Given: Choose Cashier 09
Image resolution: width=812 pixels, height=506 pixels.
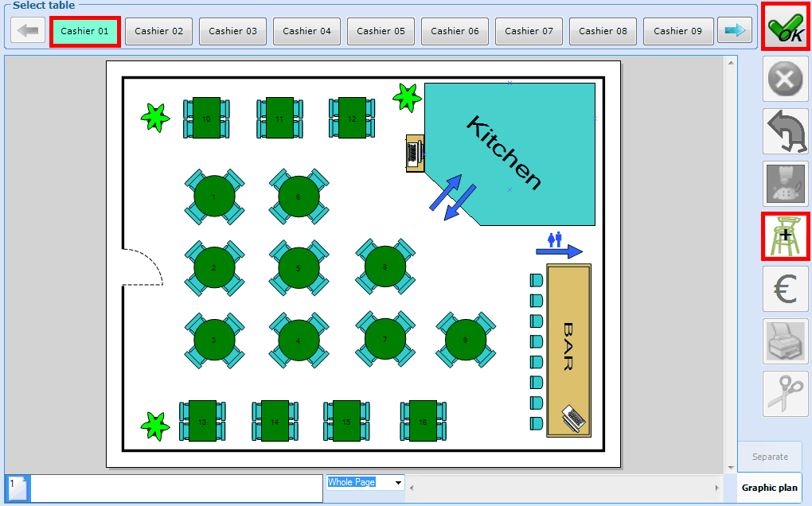Looking at the screenshot, I should pyautogui.click(x=677, y=31).
